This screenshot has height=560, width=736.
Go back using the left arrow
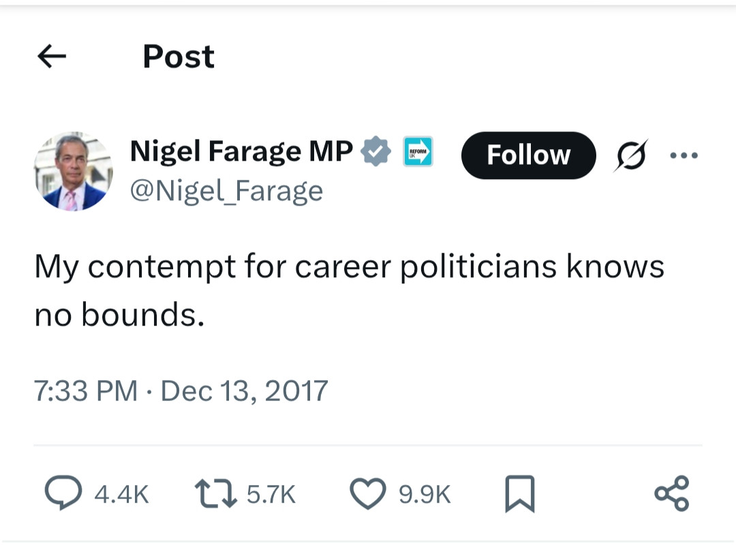coord(52,57)
